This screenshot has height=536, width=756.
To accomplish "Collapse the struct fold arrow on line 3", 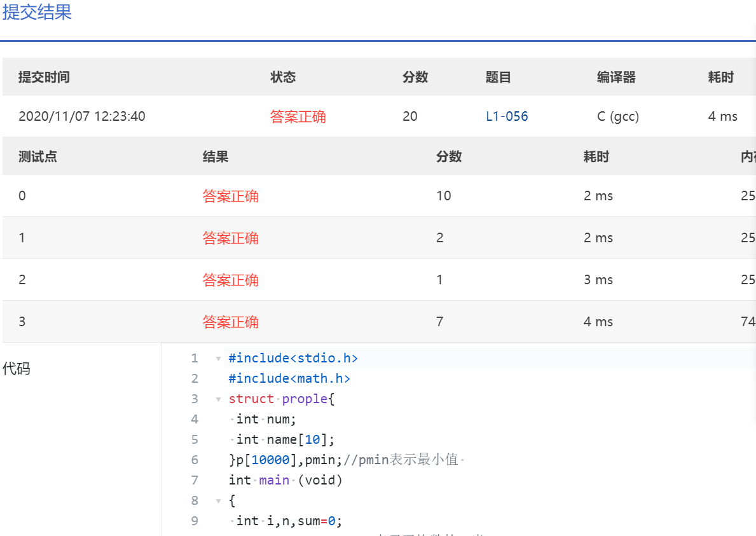I will click(x=218, y=399).
